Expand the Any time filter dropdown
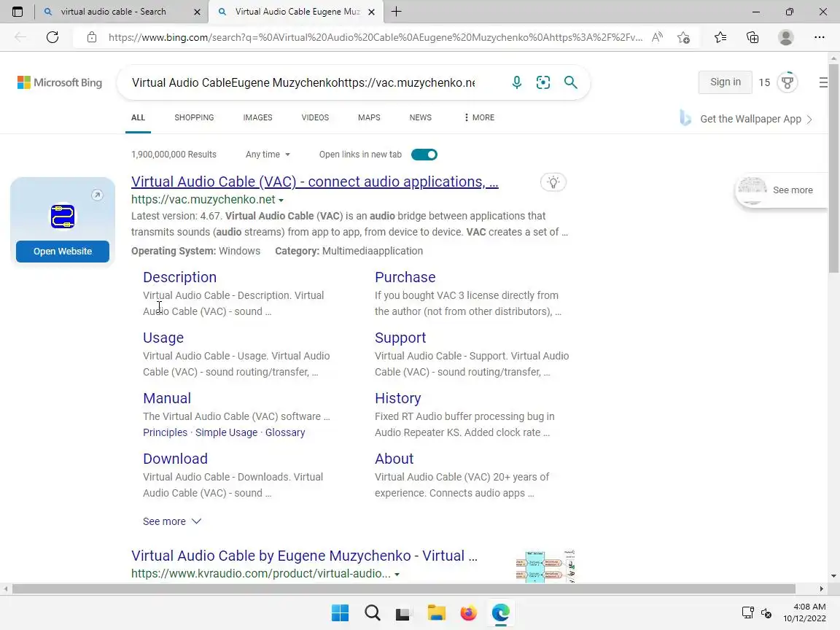The image size is (840, 630). (x=268, y=155)
